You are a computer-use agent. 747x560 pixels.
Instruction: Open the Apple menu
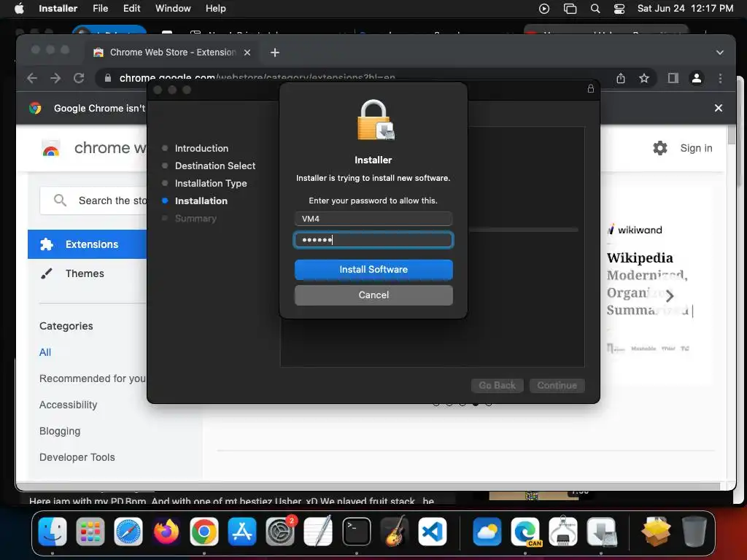click(19, 8)
